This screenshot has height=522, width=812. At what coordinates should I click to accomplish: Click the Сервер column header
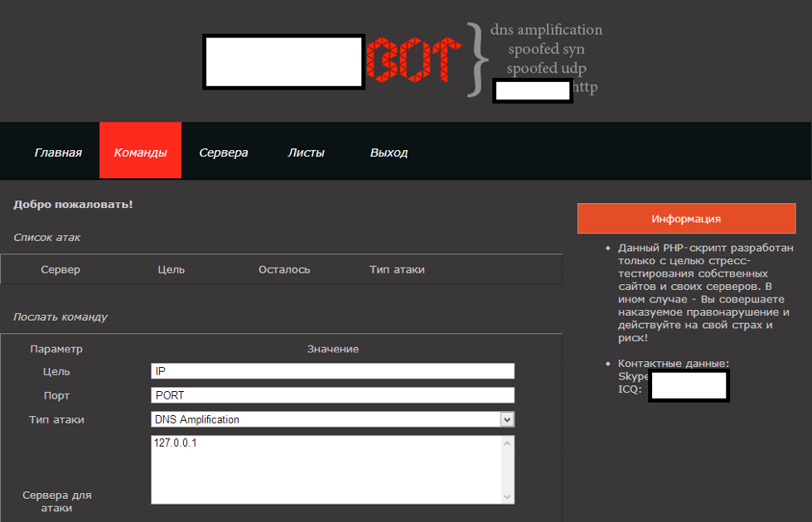pyautogui.click(x=60, y=269)
